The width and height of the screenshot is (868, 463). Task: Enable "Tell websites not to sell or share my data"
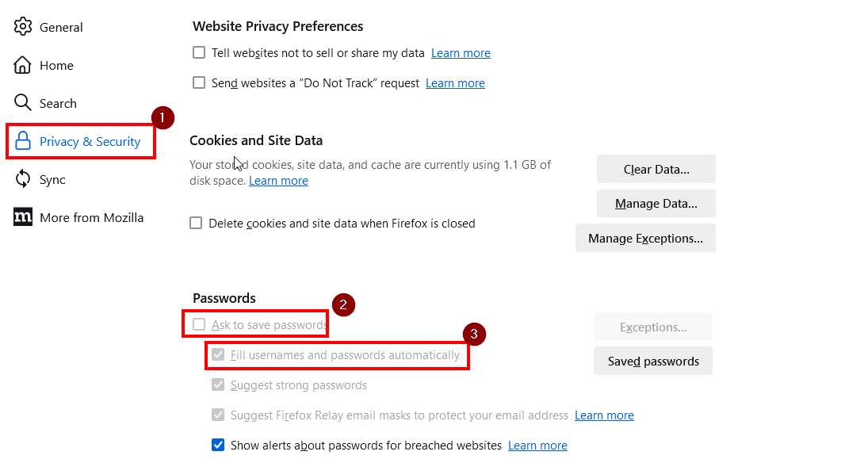click(199, 52)
